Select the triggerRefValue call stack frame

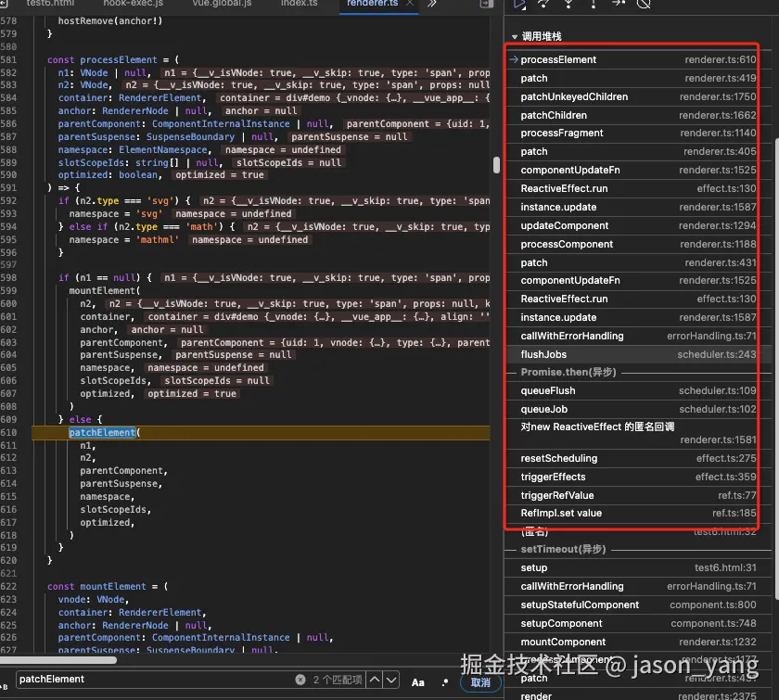click(638, 495)
